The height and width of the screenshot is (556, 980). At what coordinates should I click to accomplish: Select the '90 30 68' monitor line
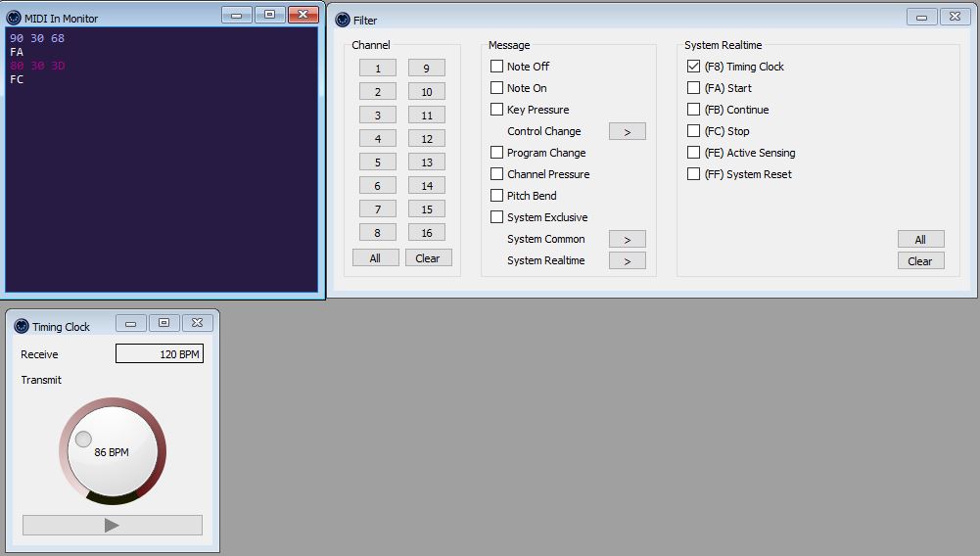point(37,38)
